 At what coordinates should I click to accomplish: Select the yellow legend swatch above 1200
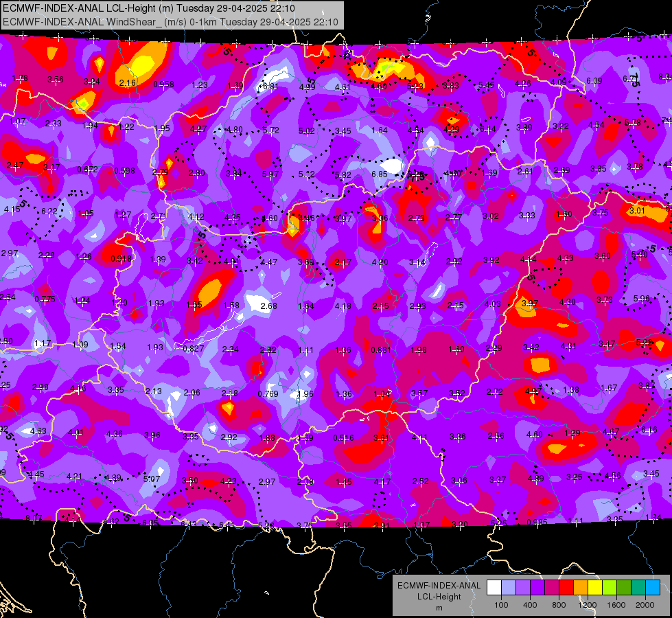point(595,587)
